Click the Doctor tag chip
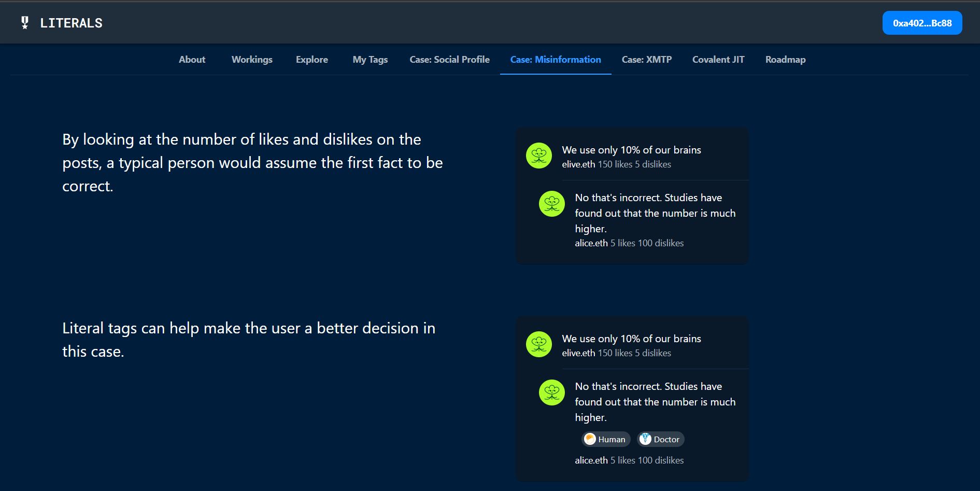This screenshot has height=491, width=980. pyautogui.click(x=660, y=439)
